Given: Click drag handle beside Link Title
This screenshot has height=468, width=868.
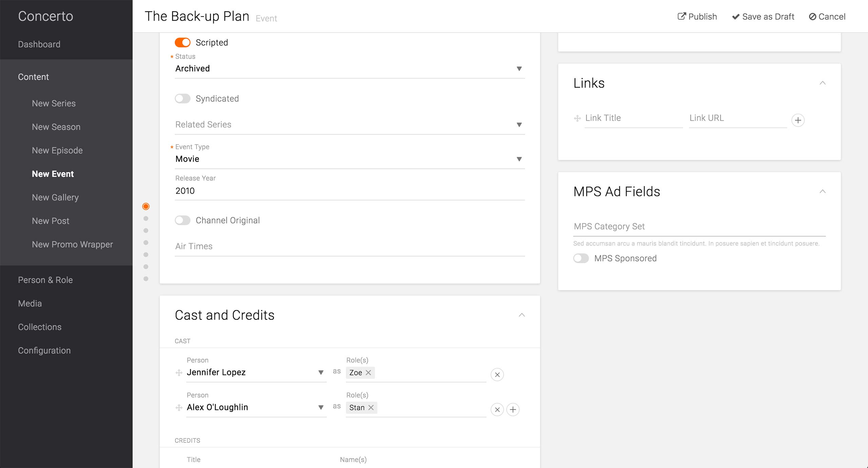Looking at the screenshot, I should coord(577,118).
